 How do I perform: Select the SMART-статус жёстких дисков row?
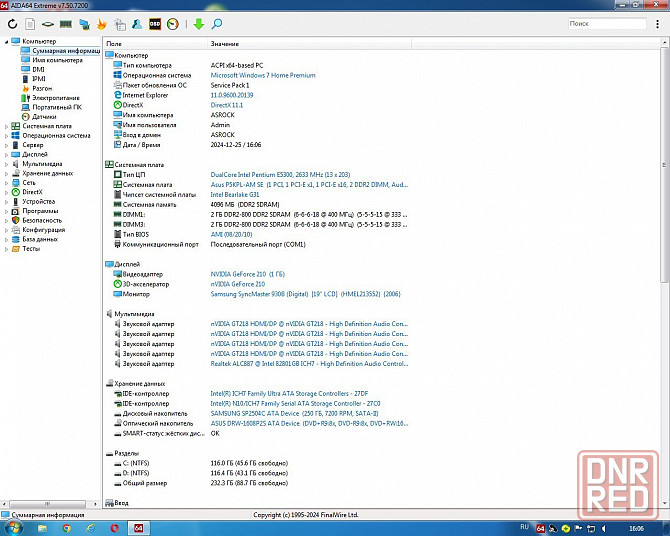point(167,433)
